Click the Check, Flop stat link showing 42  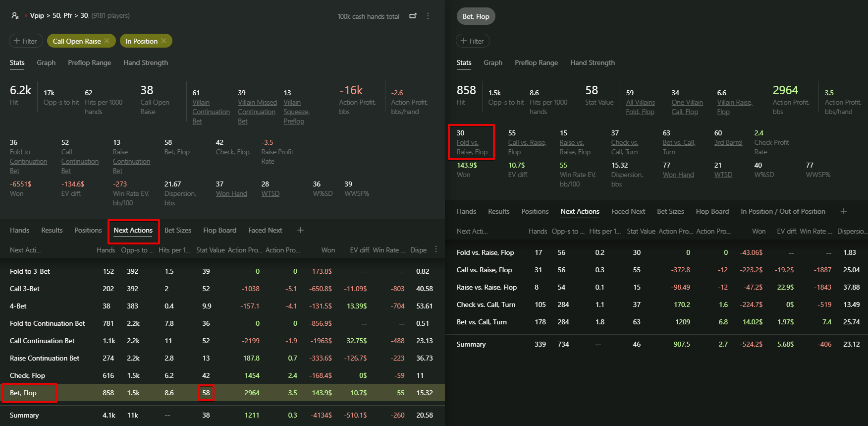coord(232,152)
